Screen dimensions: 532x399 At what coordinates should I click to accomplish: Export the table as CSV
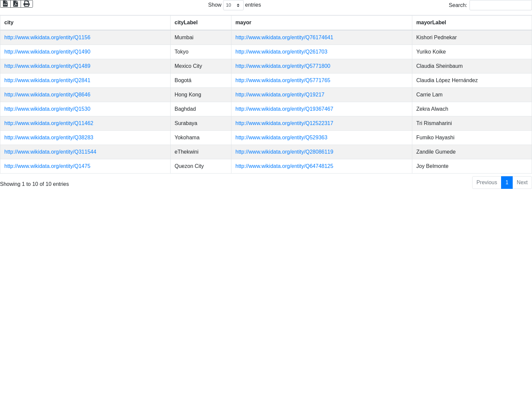tap(5, 4)
